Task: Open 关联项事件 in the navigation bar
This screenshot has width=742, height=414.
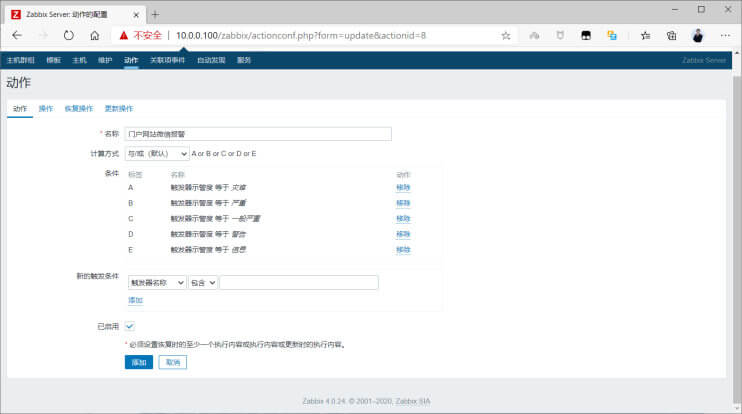Action: 168,60
